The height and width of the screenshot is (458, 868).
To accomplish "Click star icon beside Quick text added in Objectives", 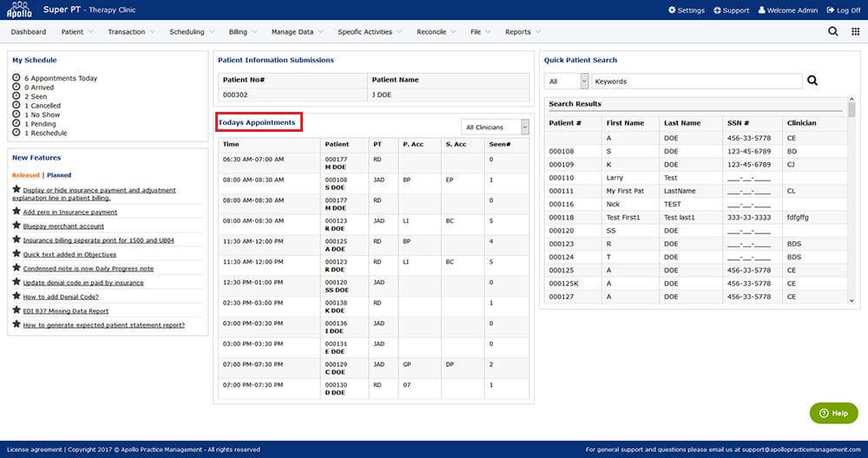I will tap(16, 253).
